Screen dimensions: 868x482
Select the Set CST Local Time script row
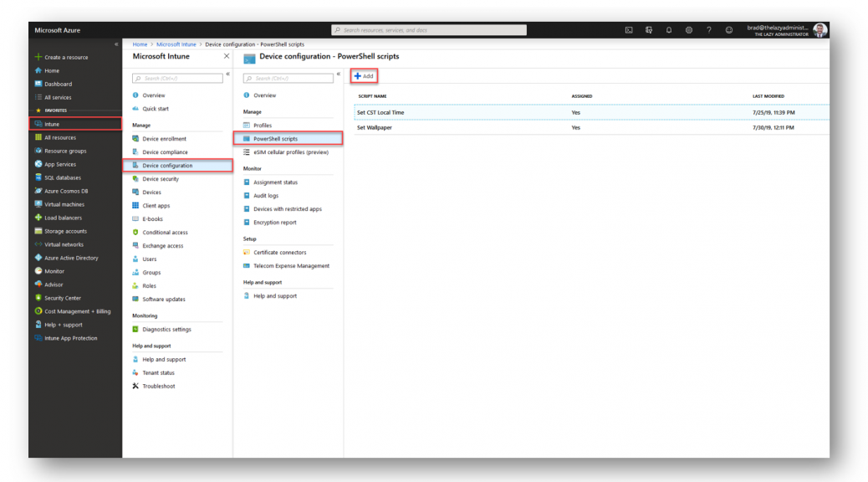pyautogui.click(x=592, y=112)
